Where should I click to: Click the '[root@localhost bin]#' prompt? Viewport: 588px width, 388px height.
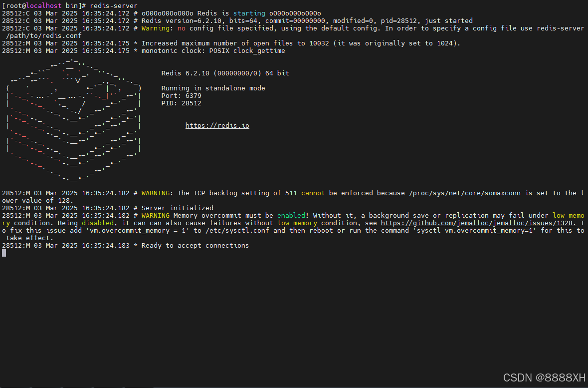(x=44, y=5)
